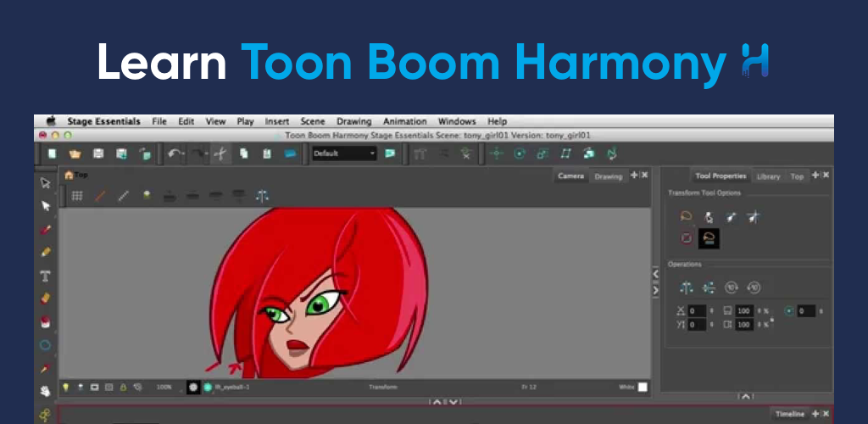The height and width of the screenshot is (424, 868).
Task: Toggle Peg Selection Mode option
Action: pos(709,218)
